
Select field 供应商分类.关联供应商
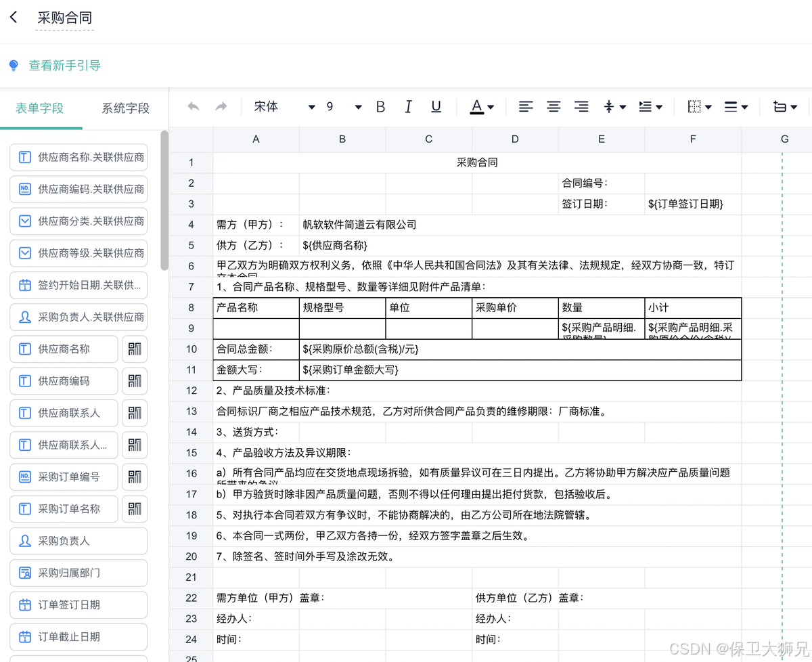tap(78, 221)
